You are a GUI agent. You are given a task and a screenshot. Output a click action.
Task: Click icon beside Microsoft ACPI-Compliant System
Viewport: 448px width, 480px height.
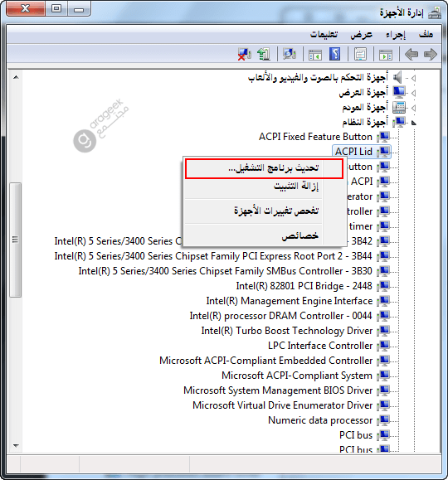coord(383,376)
